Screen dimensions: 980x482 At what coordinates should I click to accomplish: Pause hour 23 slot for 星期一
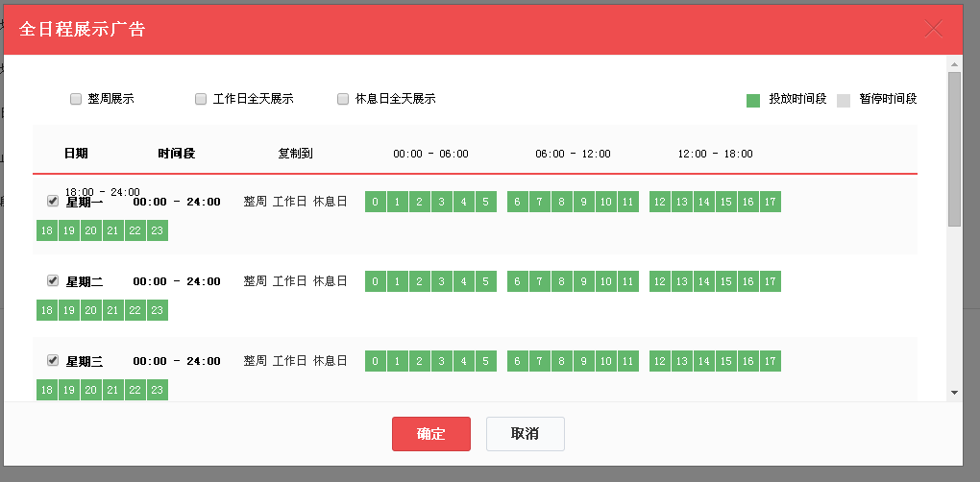coord(158,230)
